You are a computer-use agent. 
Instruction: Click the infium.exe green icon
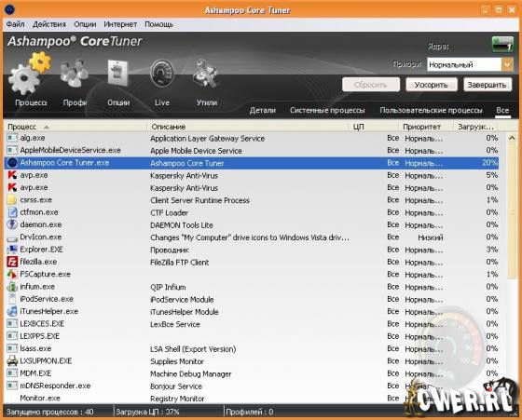tap(12, 286)
